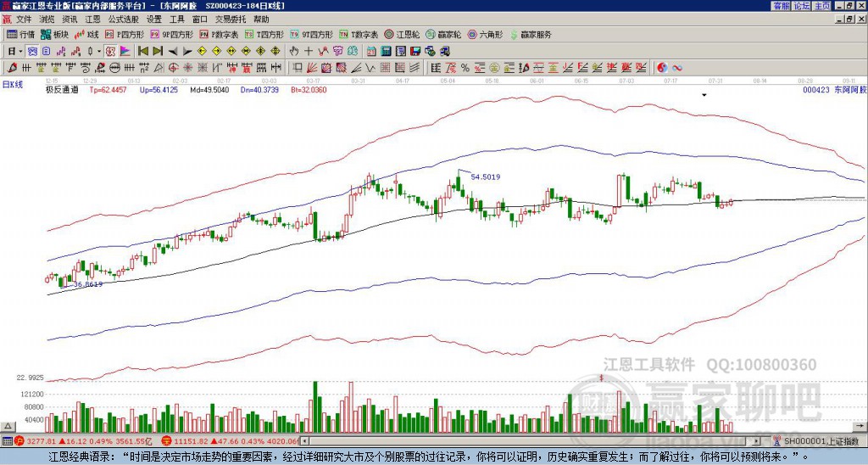This screenshot has height=465, width=868.
Task: Open the P四方形 tool
Action: 125,34
